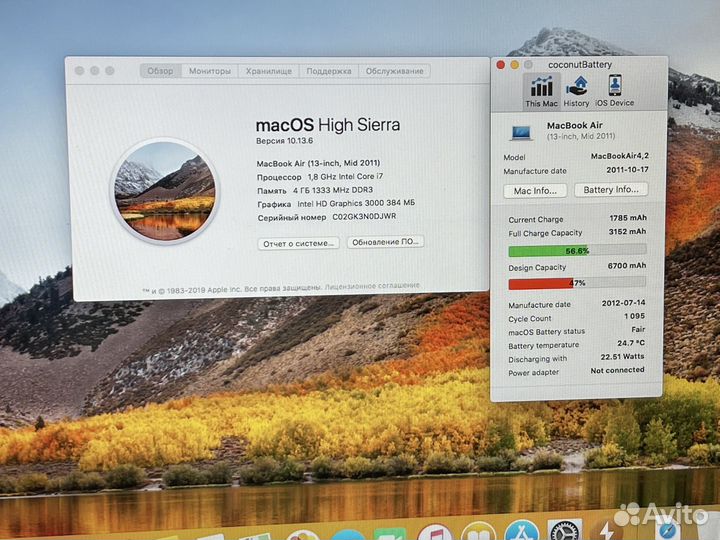
Task: Click the macOS High Sierra heading
Action: (x=327, y=125)
